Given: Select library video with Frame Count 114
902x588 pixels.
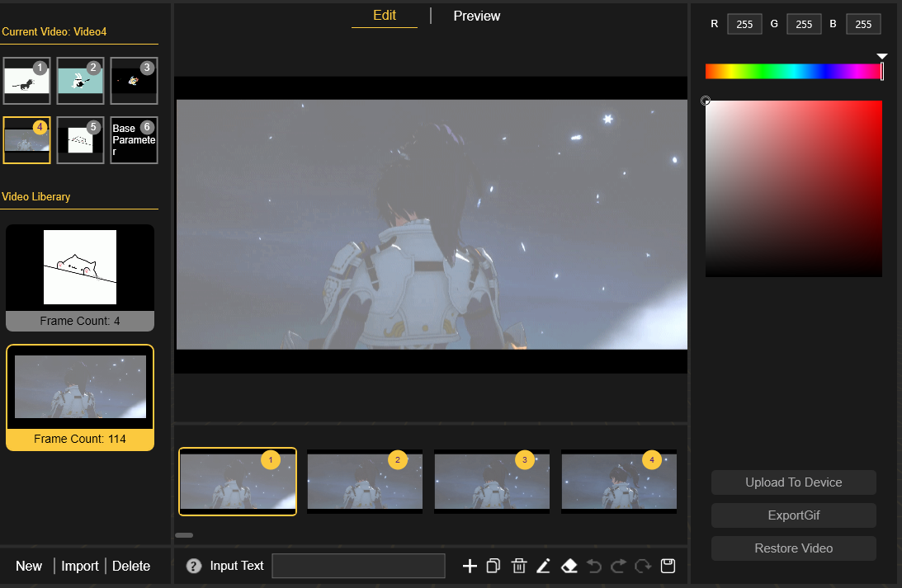Looking at the screenshot, I should (80, 397).
